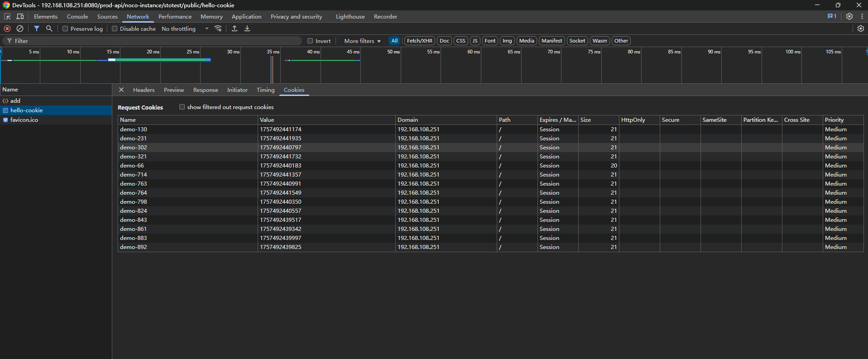Toggle the device toolbar icon
Screen dimensions: 868x359
[x=20, y=16]
